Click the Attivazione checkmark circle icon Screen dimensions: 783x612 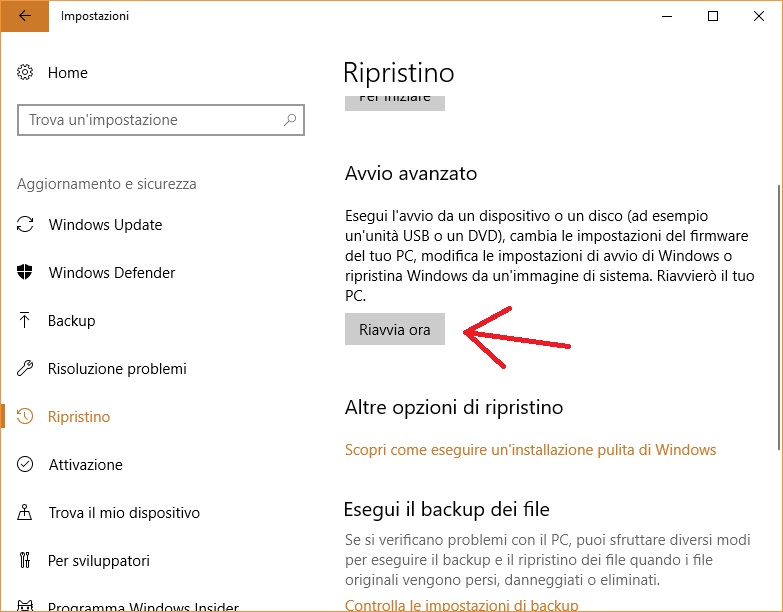point(25,464)
